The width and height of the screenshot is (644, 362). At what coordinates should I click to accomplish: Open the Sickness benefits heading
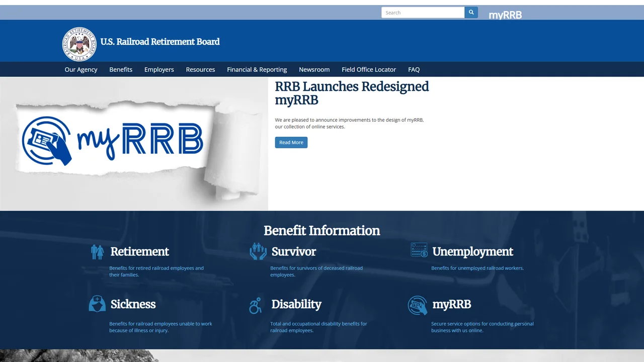133,304
